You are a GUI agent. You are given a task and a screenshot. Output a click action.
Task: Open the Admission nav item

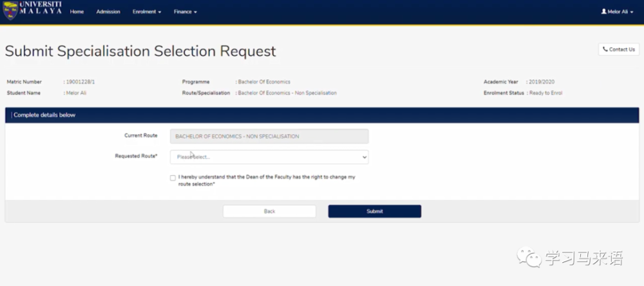point(108,12)
